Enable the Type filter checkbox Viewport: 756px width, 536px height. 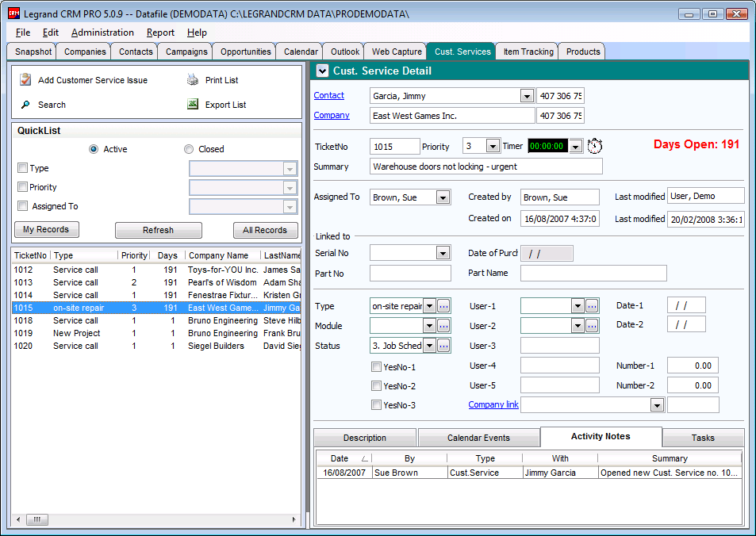pos(22,168)
